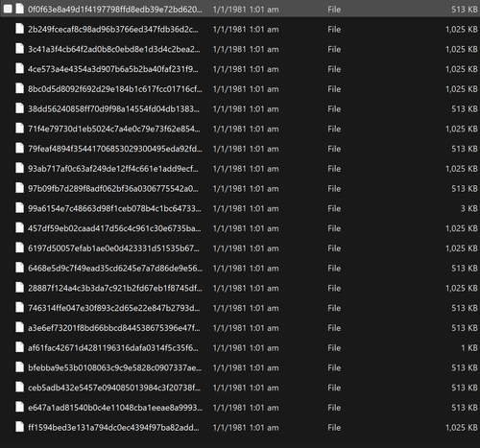Click the file icon of 4ce573a4e4354a3d…
Screen dimensions: 480x448
pos(20,69)
